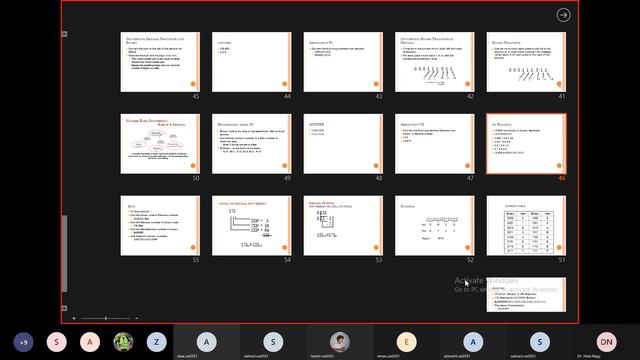
Task: Select slide thumbnail number 55
Action: point(160,226)
